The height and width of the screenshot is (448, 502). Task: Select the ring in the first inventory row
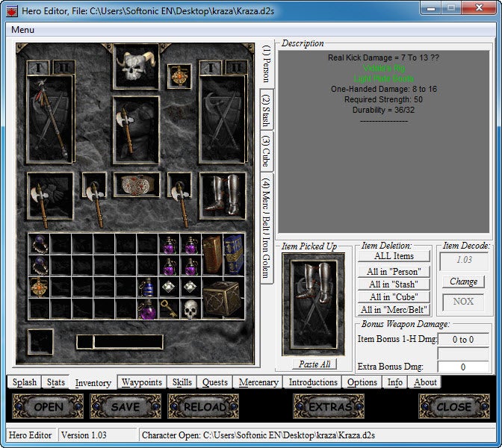[39, 244]
